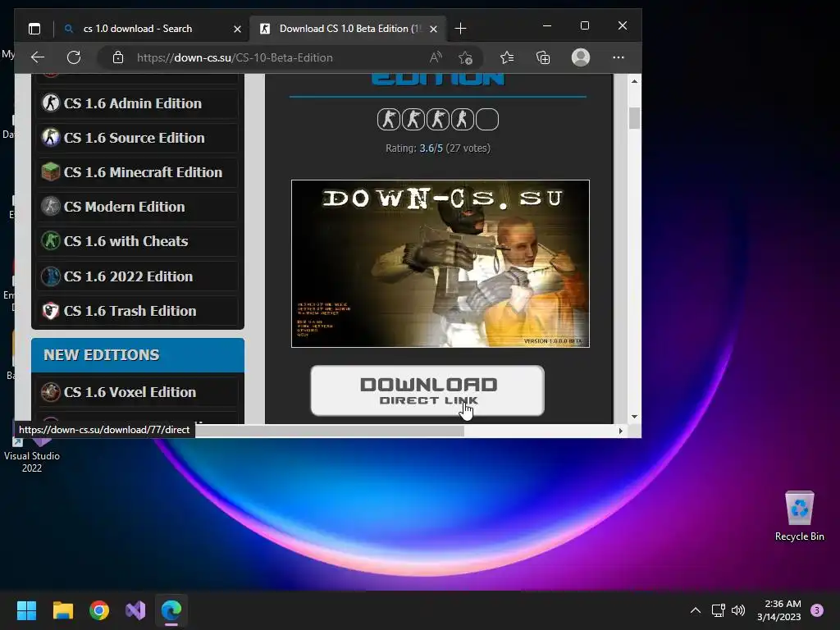Screen dimensions: 840x630
Task: Close the Download CS 1.0 Beta Edition tab
Action: (433, 29)
